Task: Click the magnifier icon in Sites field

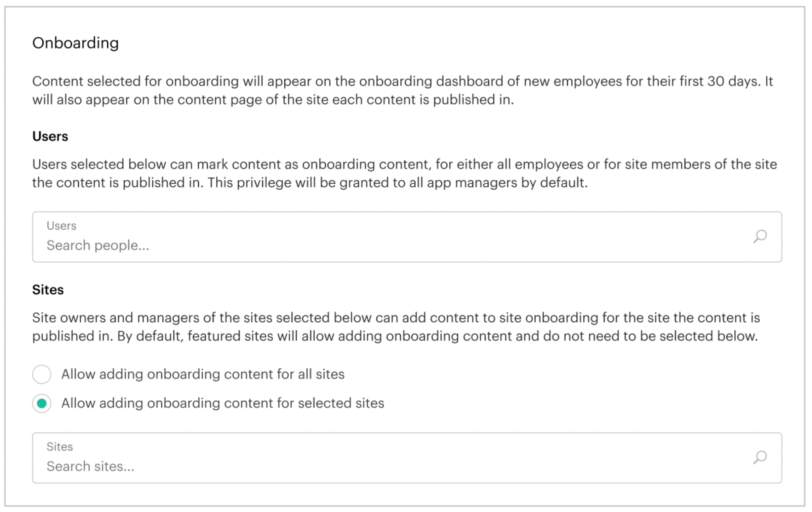Action: [760, 457]
